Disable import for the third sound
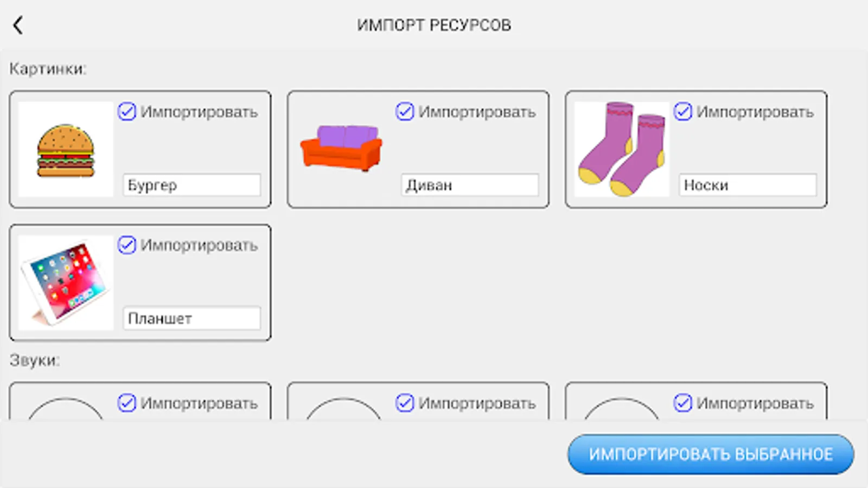Viewport: 868px width, 488px height. coord(682,403)
